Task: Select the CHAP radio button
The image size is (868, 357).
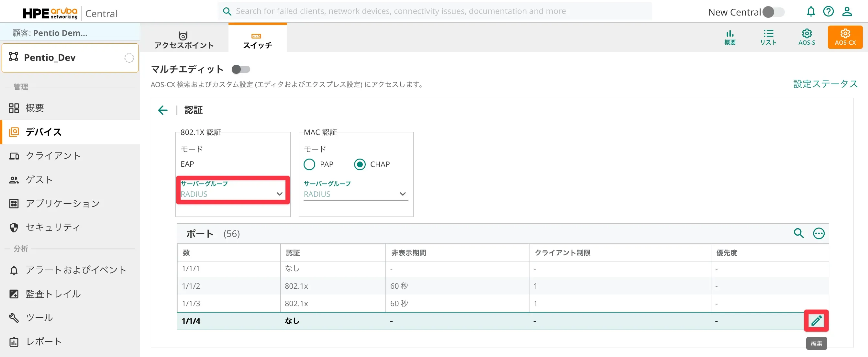Action: point(360,164)
